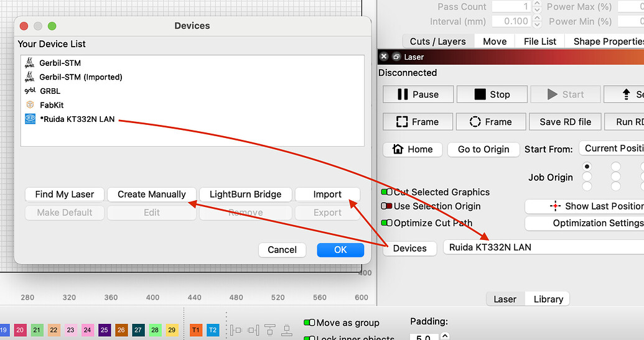Viewport: 644px width, 340px height.
Task: Enable Use Selection Origin
Action: [x=386, y=206]
